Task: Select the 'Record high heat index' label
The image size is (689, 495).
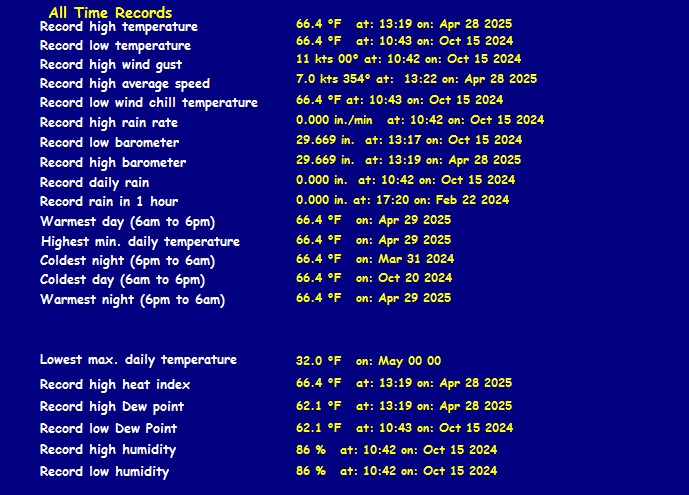Action: [x=115, y=385]
